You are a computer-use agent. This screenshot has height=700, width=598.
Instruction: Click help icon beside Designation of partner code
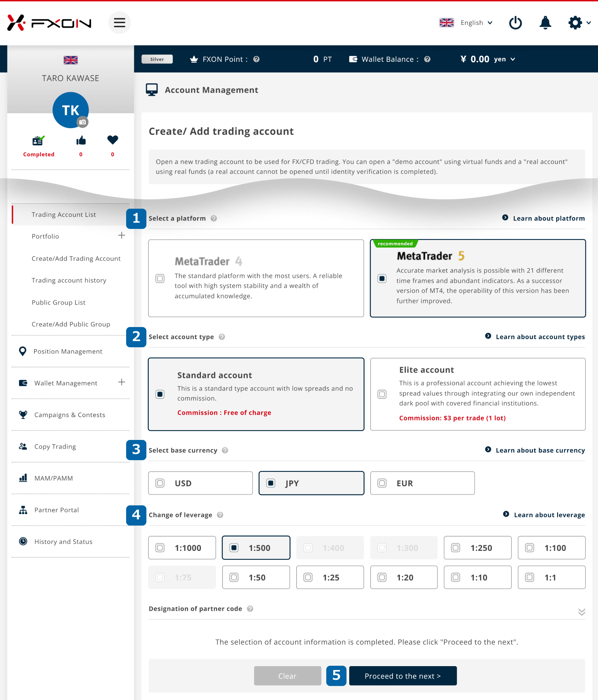(250, 609)
